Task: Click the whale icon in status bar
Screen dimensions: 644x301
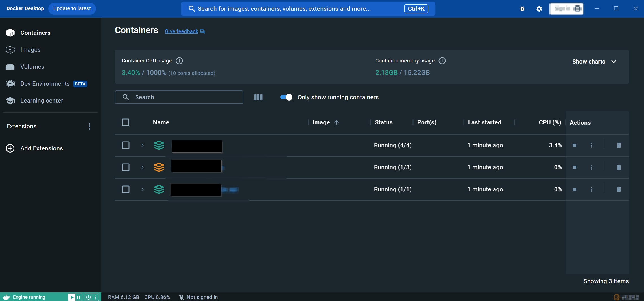Action: (6, 297)
